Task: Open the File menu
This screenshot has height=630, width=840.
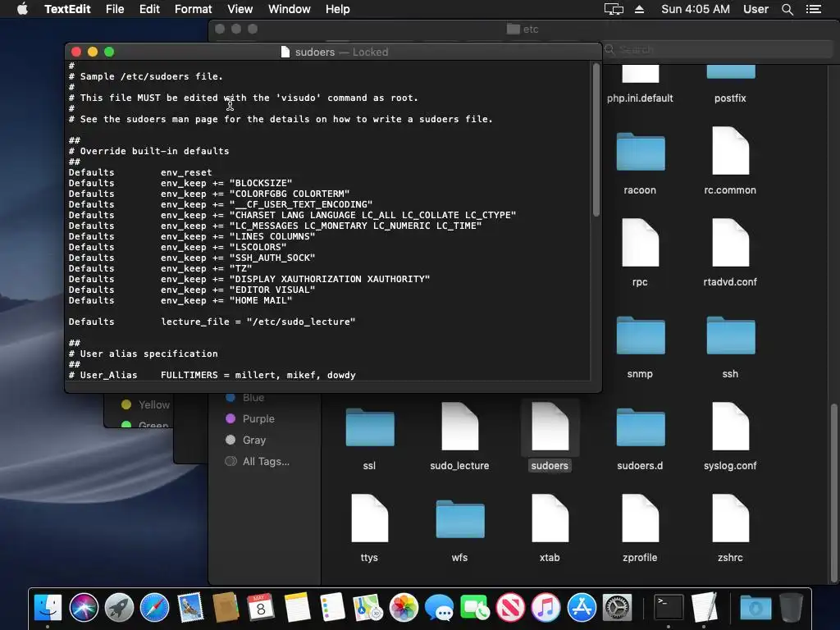Action: [x=115, y=9]
